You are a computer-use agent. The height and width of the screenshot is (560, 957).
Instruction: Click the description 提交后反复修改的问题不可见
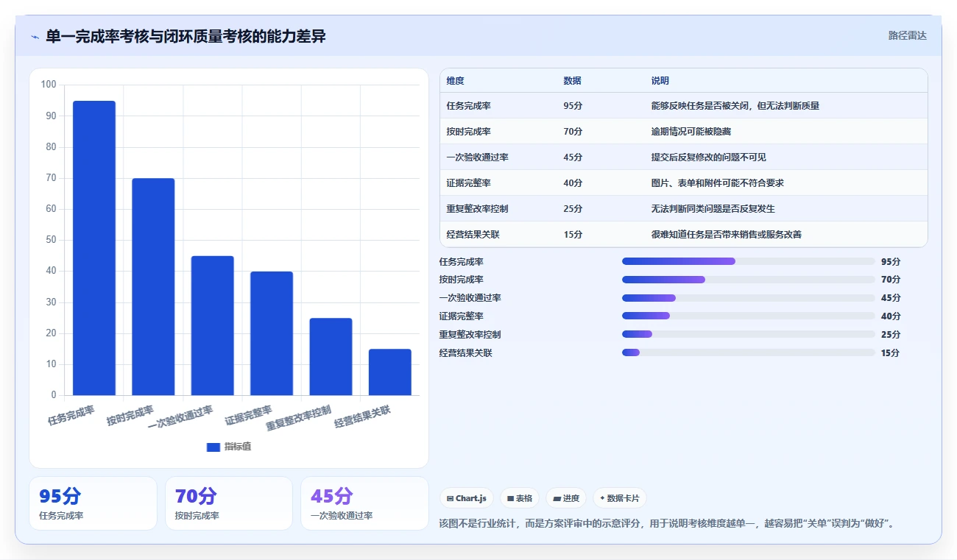pos(709,157)
